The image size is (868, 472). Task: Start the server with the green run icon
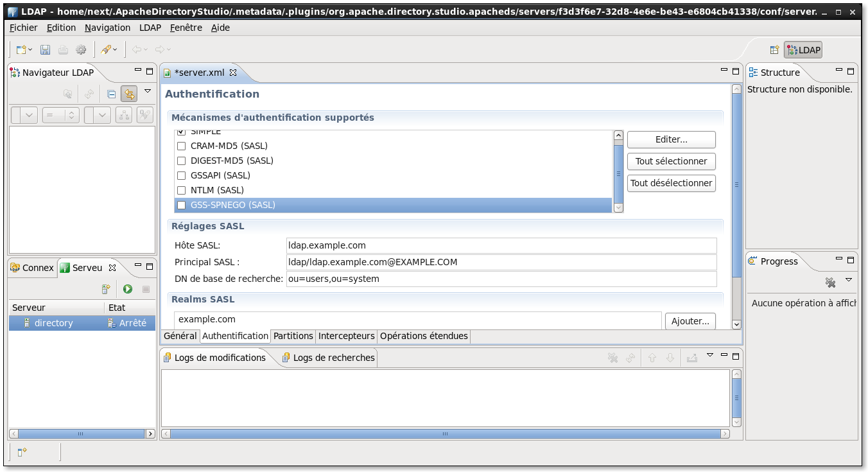(x=128, y=290)
